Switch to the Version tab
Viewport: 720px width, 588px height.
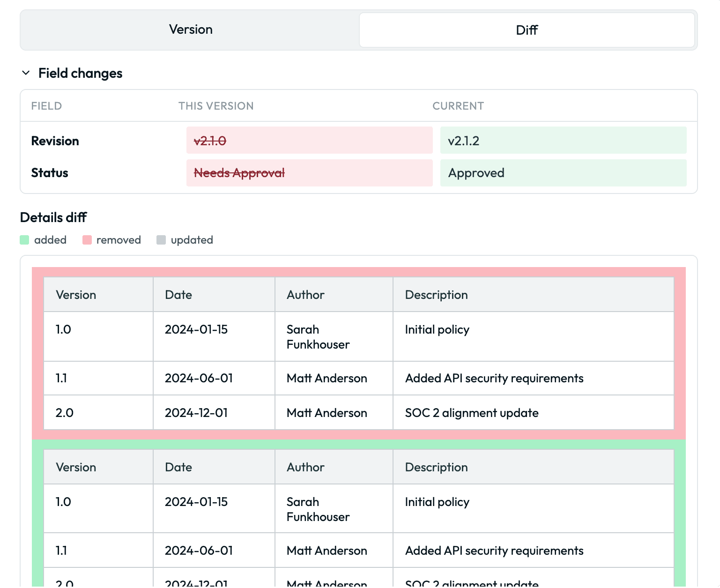(x=191, y=30)
